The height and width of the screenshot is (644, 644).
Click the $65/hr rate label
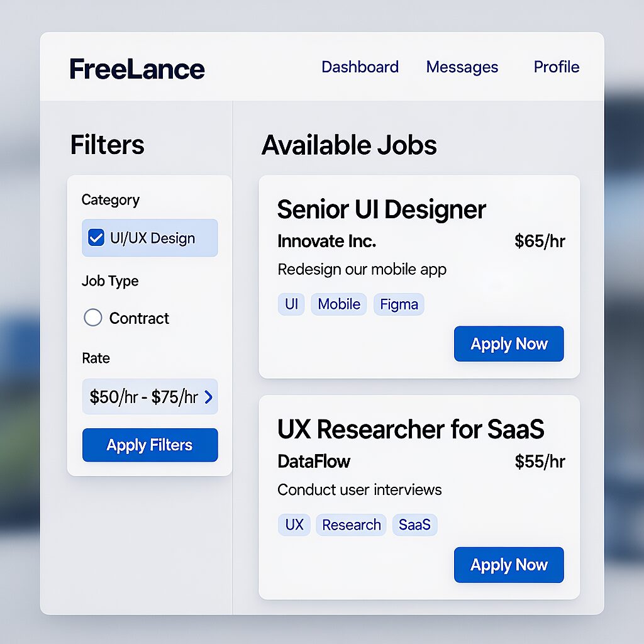tap(540, 240)
